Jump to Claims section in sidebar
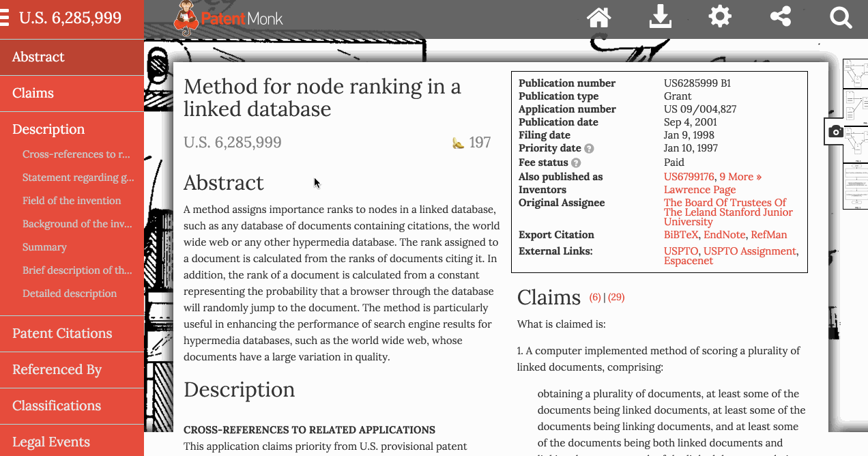 [x=72, y=94]
